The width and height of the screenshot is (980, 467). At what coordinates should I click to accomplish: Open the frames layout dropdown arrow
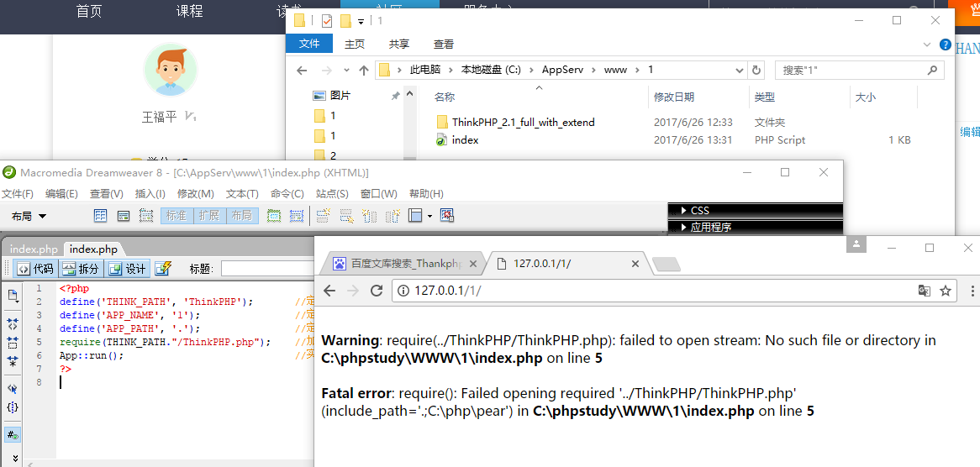click(430, 217)
